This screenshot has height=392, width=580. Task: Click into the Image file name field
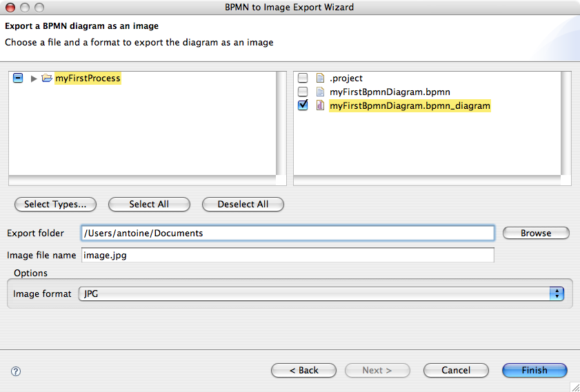[288, 256]
